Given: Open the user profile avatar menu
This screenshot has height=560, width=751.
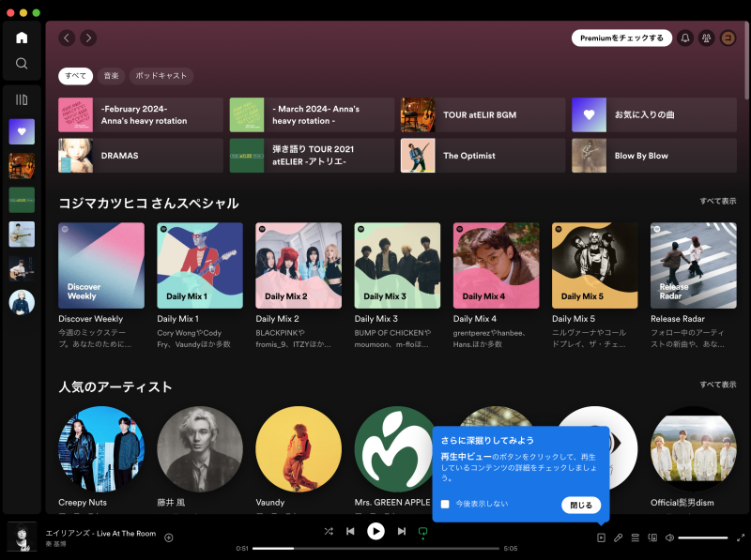Looking at the screenshot, I should (728, 38).
